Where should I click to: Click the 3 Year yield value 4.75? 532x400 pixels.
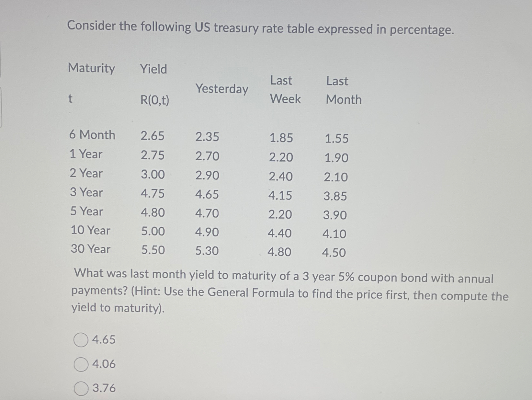153,194
